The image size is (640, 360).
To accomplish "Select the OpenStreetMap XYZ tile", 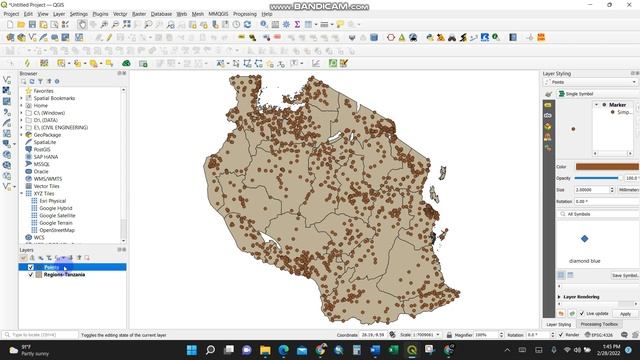I will pos(57,230).
